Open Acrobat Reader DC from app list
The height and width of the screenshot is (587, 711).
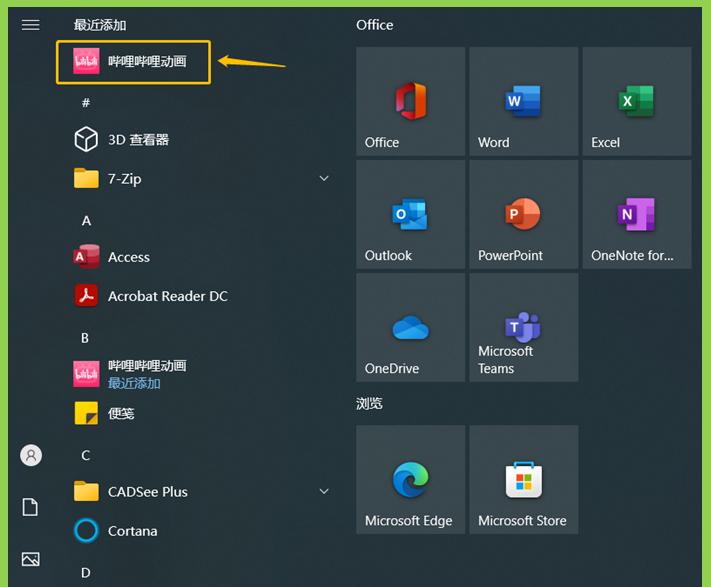point(200,296)
